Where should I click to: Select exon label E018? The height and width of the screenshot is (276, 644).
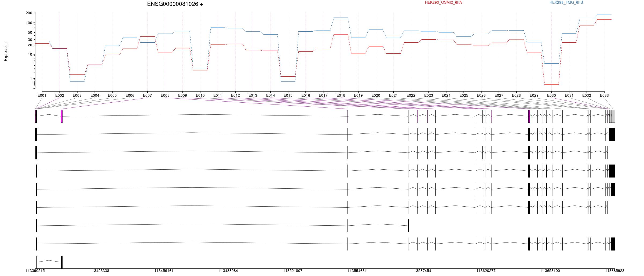[341, 95]
